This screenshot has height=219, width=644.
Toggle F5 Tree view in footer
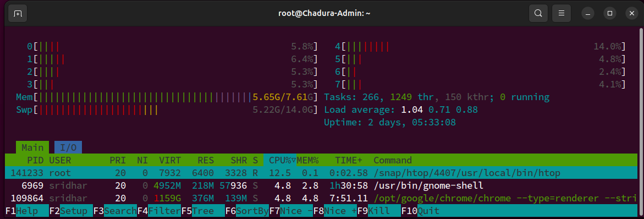(x=203, y=211)
